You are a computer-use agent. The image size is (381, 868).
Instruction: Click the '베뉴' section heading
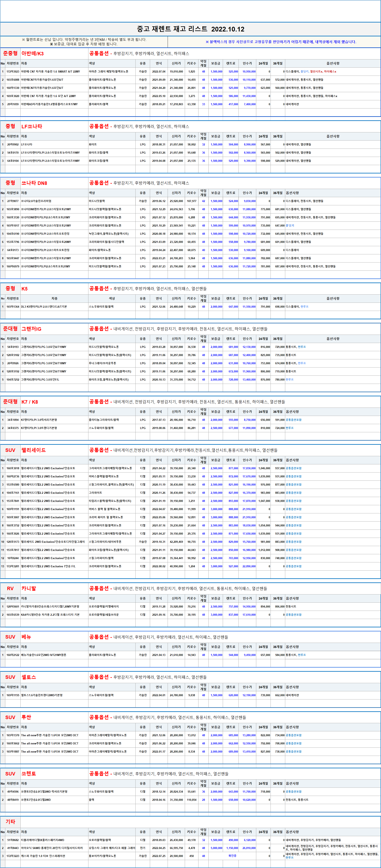(x=26, y=637)
